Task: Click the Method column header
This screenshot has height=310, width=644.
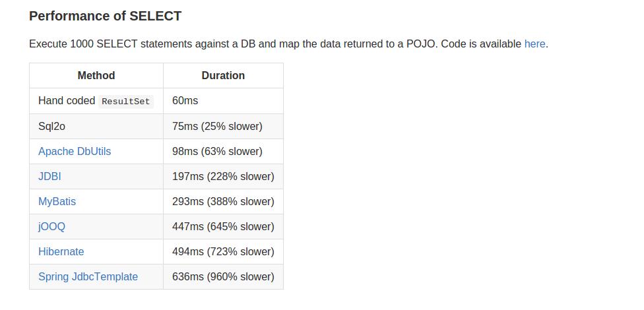Action: [96, 76]
